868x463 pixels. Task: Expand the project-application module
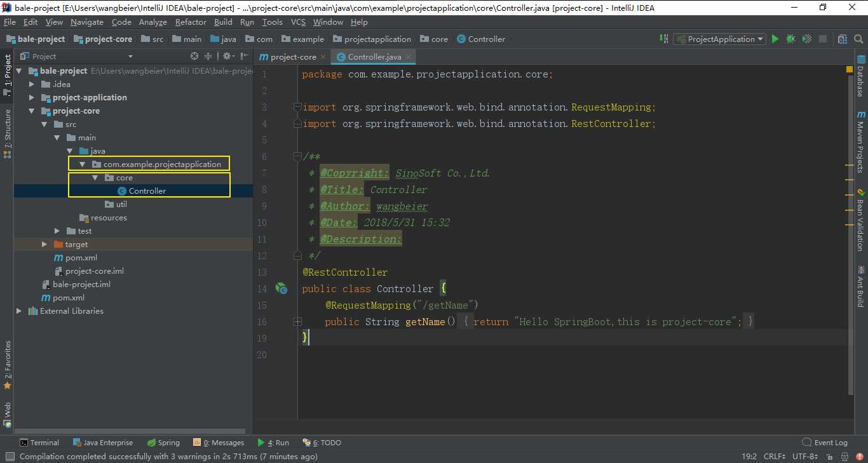point(32,98)
